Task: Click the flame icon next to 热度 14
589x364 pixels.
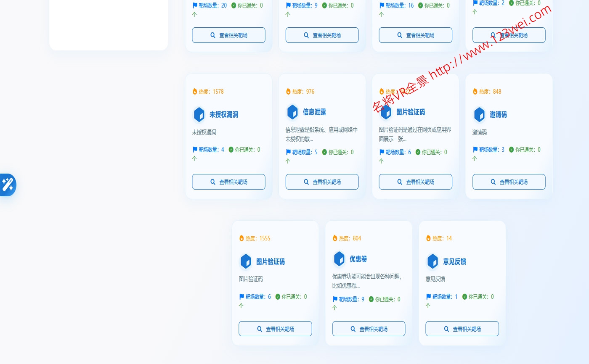Action: (x=428, y=238)
